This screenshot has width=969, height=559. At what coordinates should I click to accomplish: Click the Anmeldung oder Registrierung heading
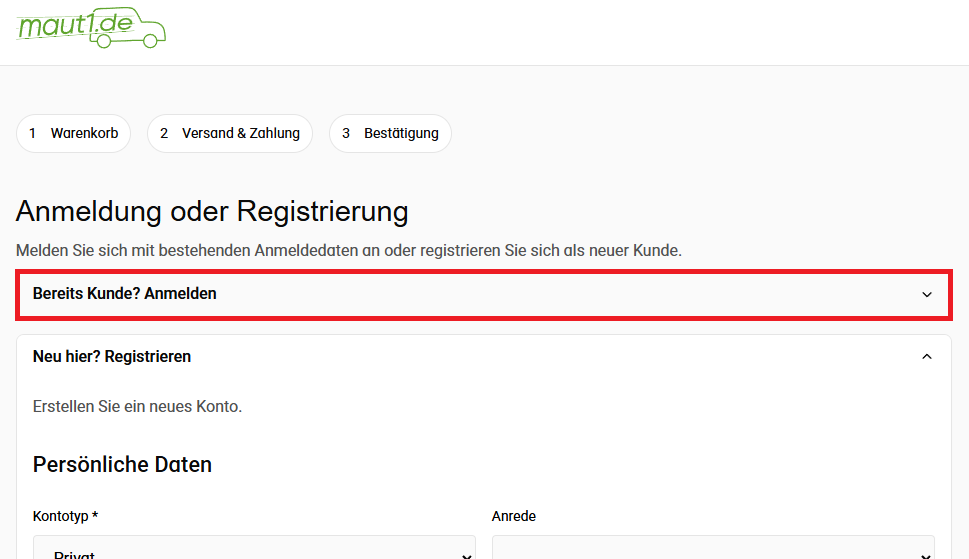click(212, 212)
